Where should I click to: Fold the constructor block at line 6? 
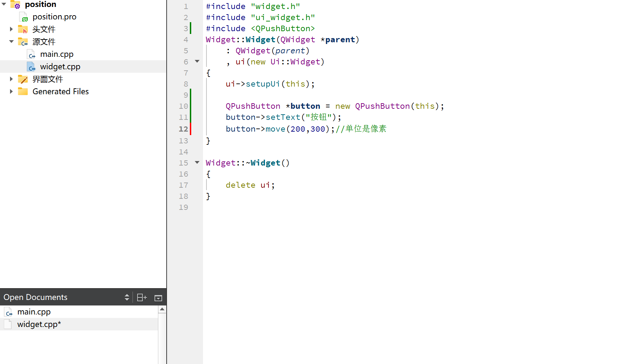coord(197,61)
